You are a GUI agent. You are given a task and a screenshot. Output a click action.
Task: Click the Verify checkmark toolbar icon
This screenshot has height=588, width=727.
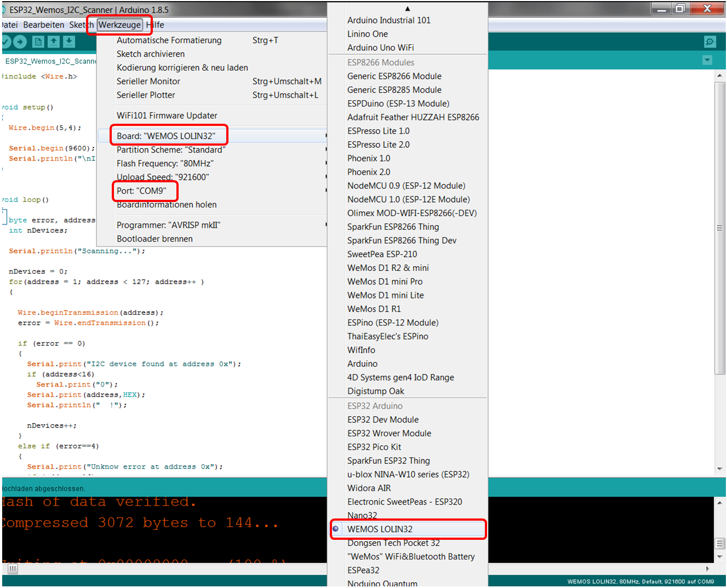tap(5, 42)
